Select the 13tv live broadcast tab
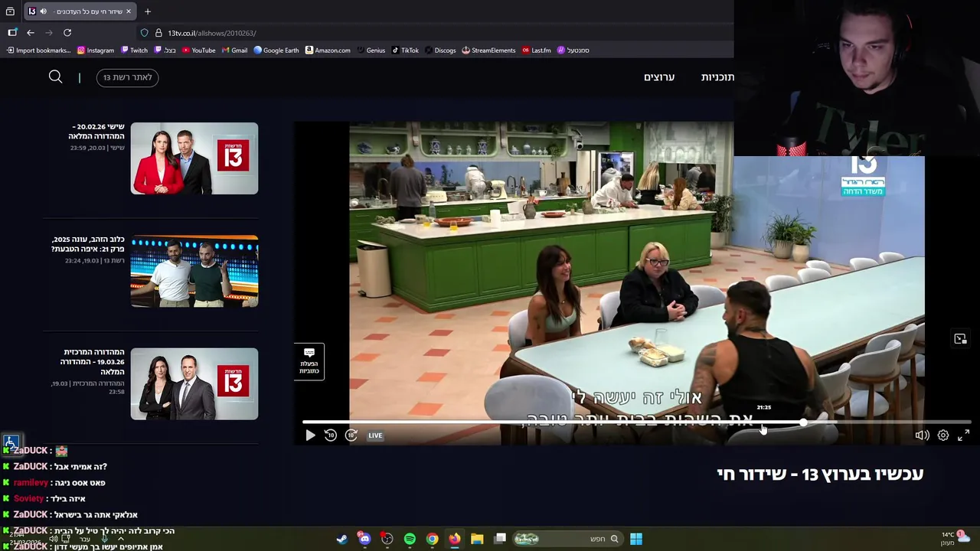980x551 pixels. pyautogui.click(x=80, y=11)
